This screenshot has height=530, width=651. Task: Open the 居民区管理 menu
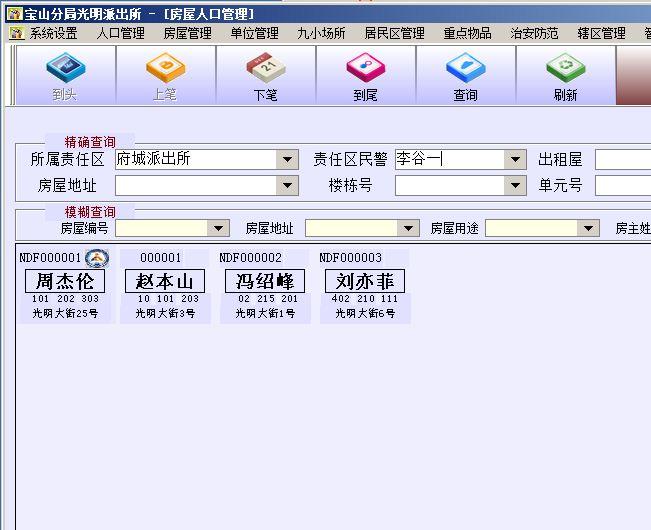(x=394, y=33)
